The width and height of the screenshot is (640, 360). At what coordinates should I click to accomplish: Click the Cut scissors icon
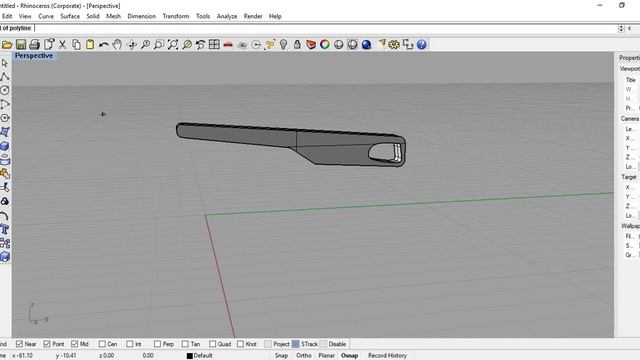pos(62,44)
